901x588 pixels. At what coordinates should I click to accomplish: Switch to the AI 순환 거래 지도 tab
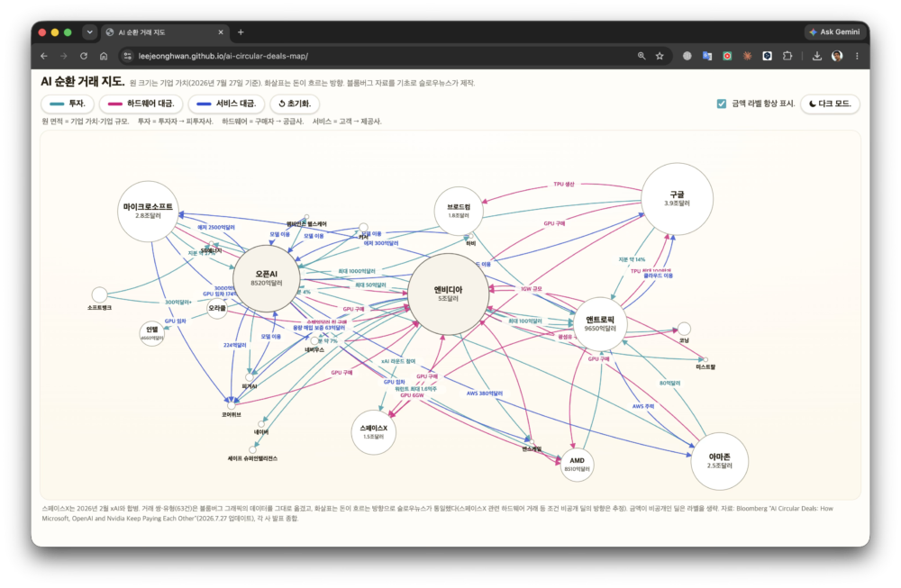165,32
